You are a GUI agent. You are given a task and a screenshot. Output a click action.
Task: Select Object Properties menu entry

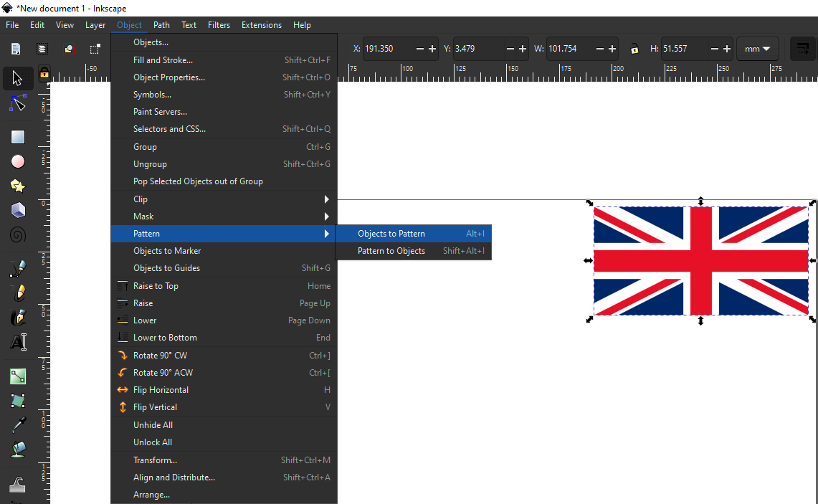pos(224,77)
